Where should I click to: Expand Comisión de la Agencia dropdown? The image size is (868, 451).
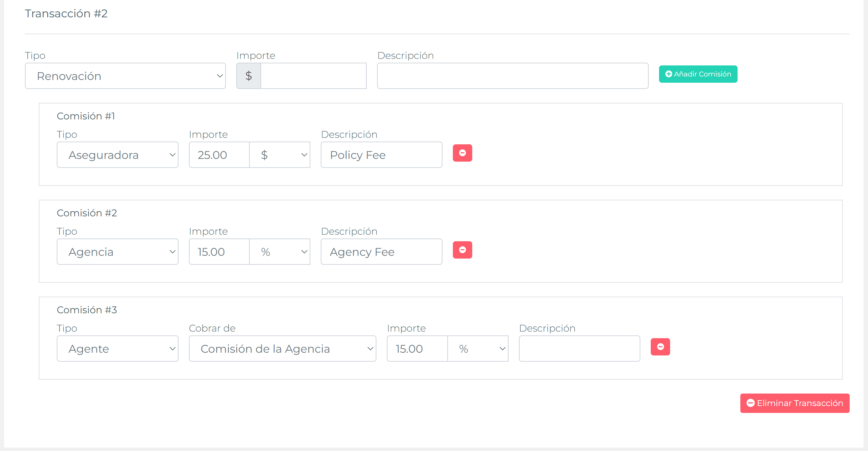[x=282, y=349]
